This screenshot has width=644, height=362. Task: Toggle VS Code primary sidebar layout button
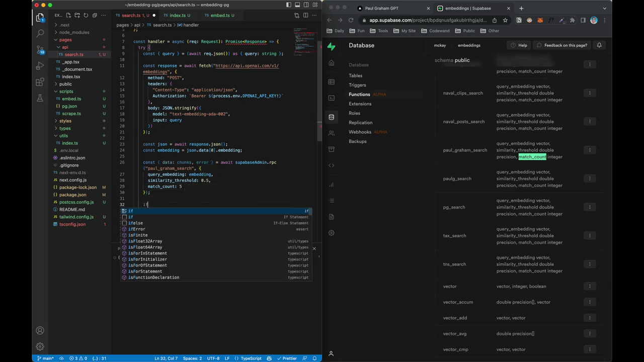[289, 5]
